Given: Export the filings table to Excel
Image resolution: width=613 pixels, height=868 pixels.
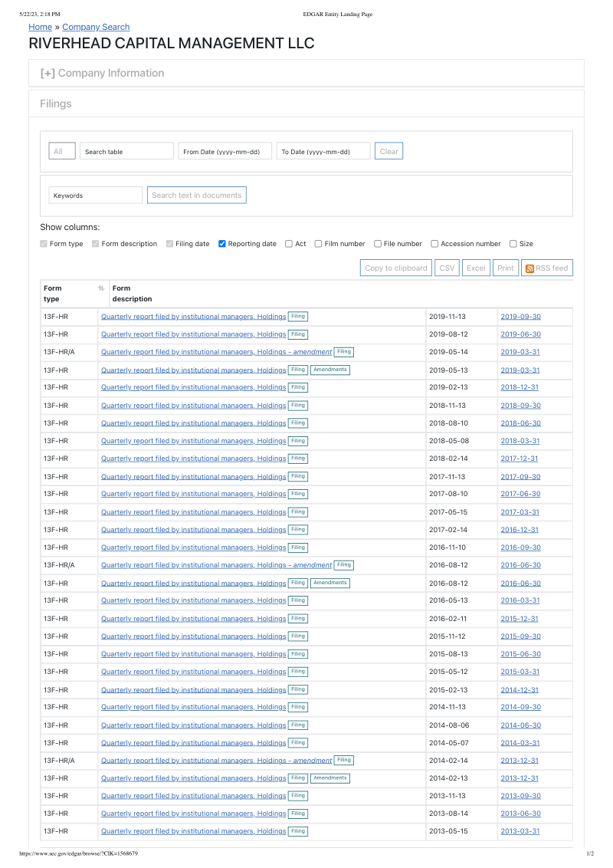Looking at the screenshot, I should click(476, 268).
